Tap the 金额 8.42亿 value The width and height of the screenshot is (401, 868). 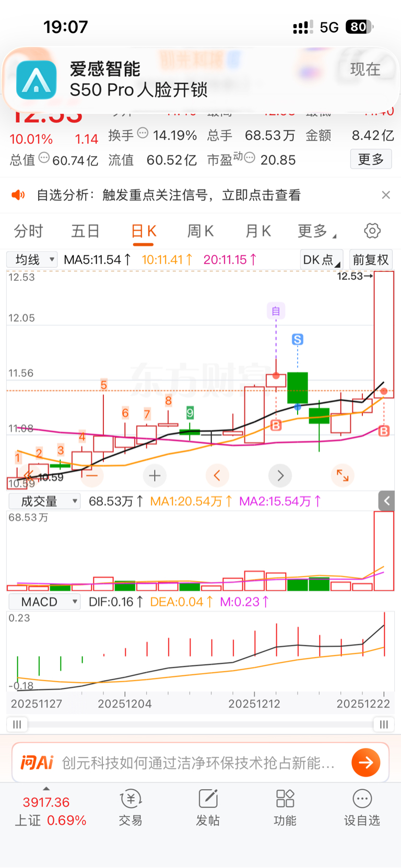pos(373,135)
